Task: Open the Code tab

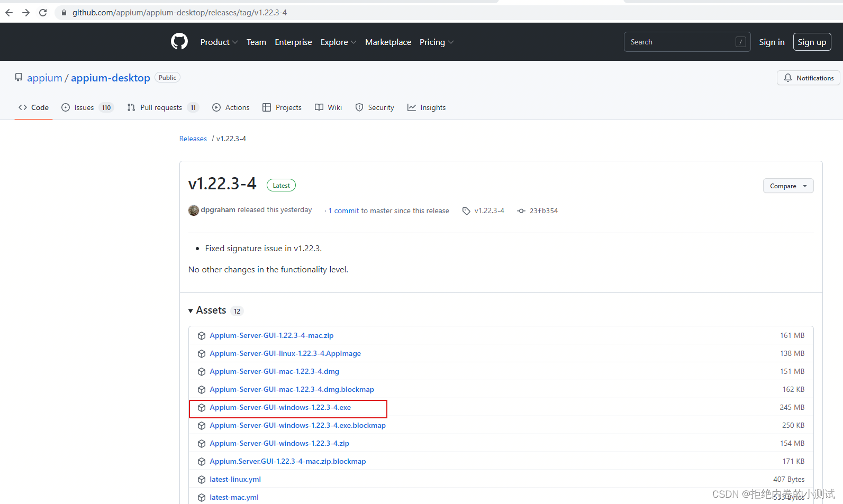Action: click(x=33, y=107)
